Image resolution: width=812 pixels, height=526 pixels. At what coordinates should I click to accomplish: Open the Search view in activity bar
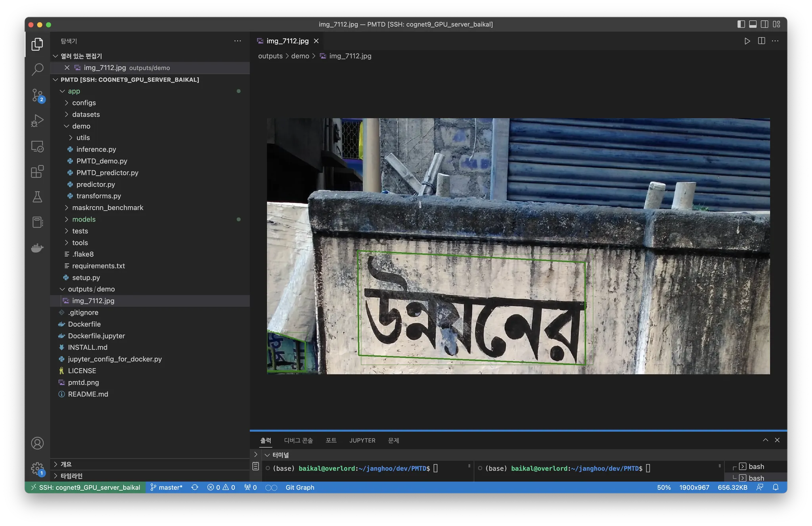click(x=37, y=69)
